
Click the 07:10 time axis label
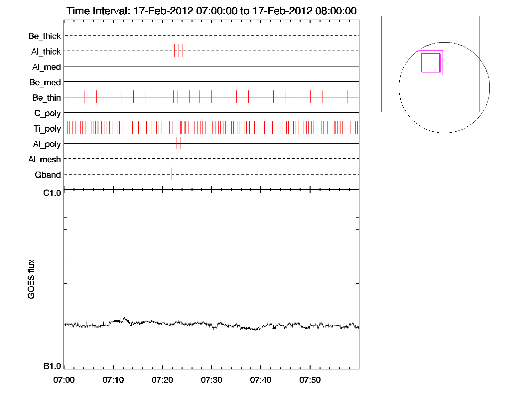click(x=113, y=380)
